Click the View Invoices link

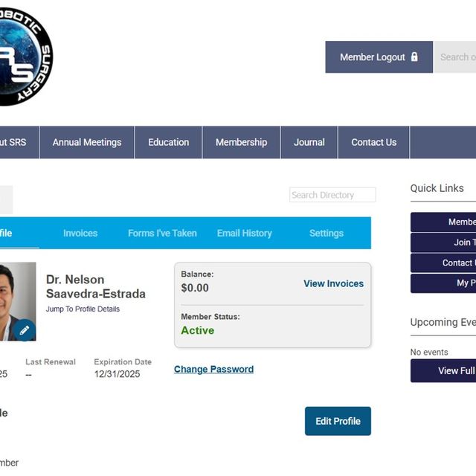333,283
